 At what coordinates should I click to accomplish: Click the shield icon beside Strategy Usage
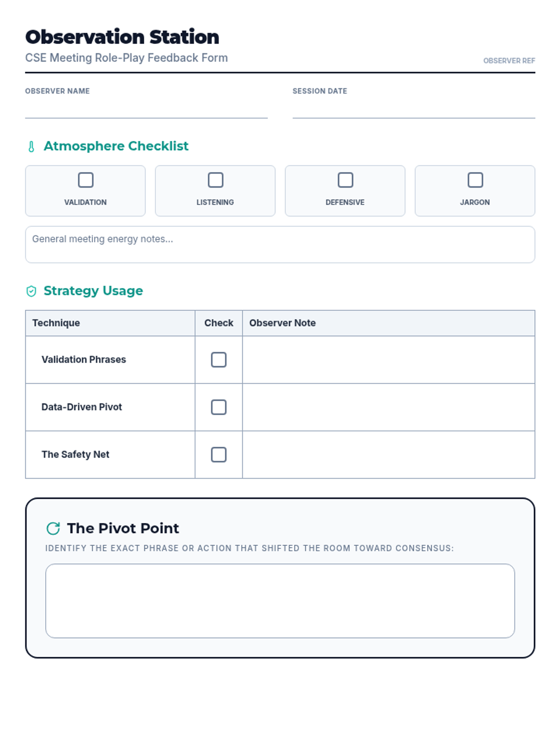31,291
